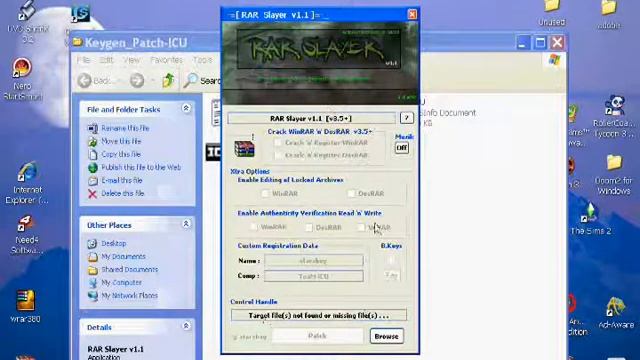Screen dimensions: 640x360
Task: Click RAR Slayer v1.1 [v3.5+] title bar button
Action: coord(311,118)
